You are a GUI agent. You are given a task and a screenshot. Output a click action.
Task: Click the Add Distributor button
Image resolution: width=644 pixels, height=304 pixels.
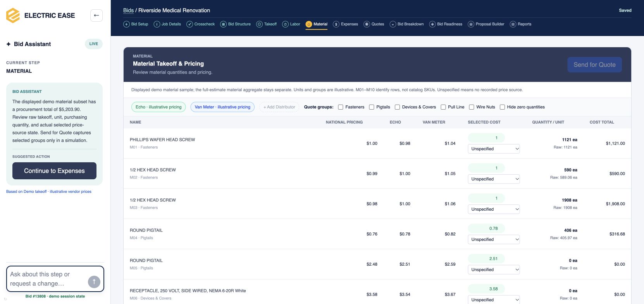[279, 107]
